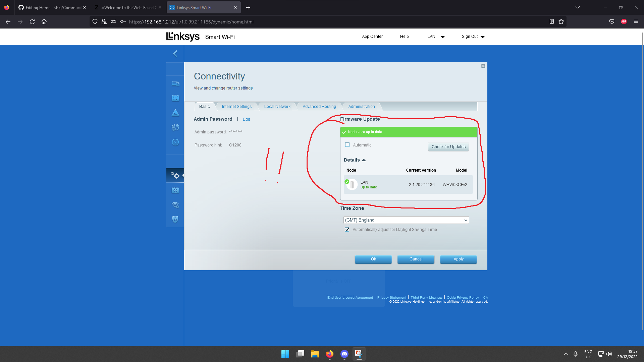The image size is (644, 362).
Task: Open Troubleshooting medkit sidebar icon
Action: [x=175, y=190]
